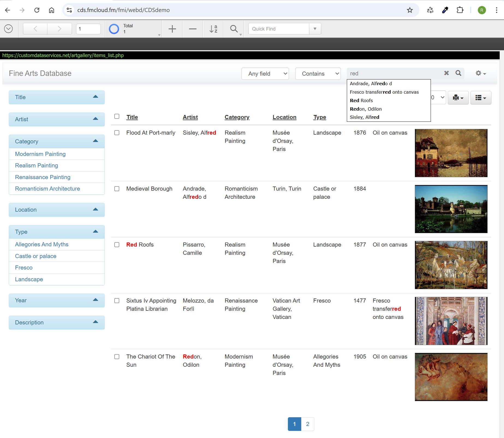Create a new record with the plus icon
Image resolution: width=504 pixels, height=438 pixels.
(x=172, y=29)
